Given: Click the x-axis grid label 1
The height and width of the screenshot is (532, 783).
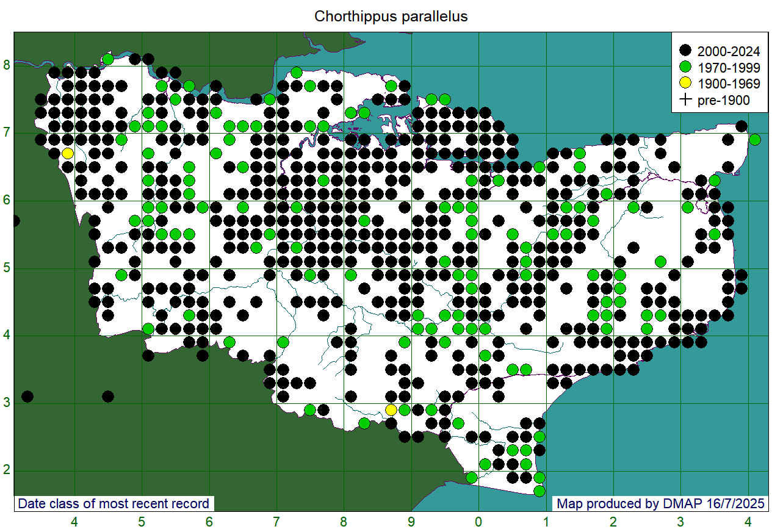Looking at the screenshot, I should tap(546, 522).
